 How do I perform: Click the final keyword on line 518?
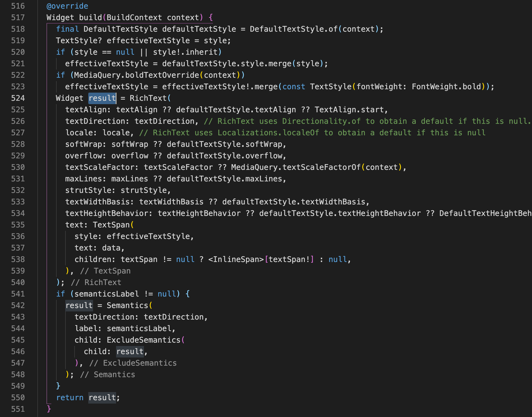[67, 29]
